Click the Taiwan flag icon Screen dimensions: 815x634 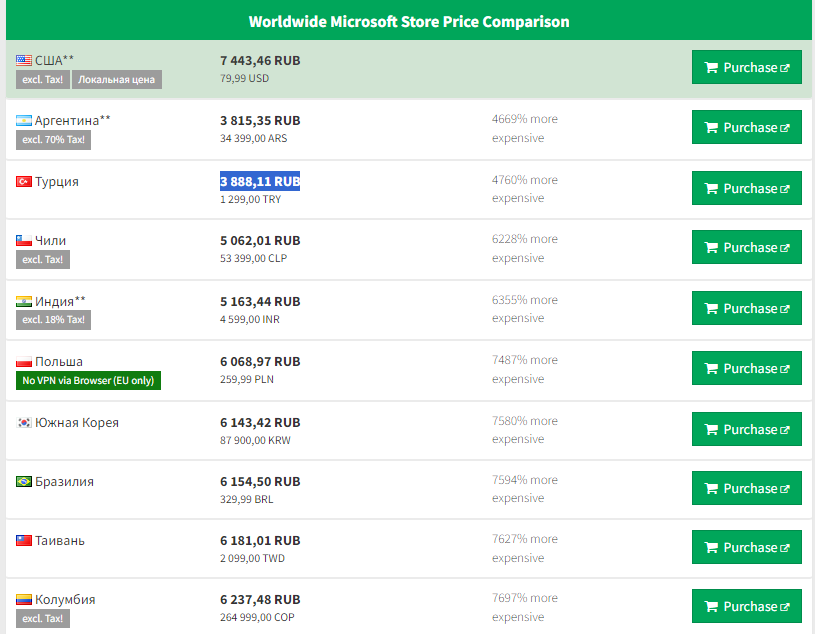pos(23,540)
